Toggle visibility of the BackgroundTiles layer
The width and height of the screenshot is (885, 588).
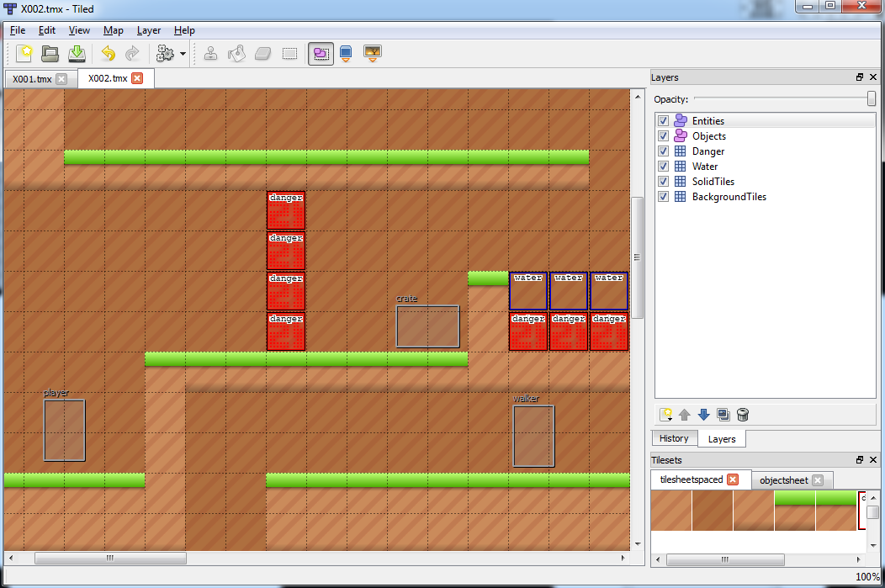click(x=663, y=197)
